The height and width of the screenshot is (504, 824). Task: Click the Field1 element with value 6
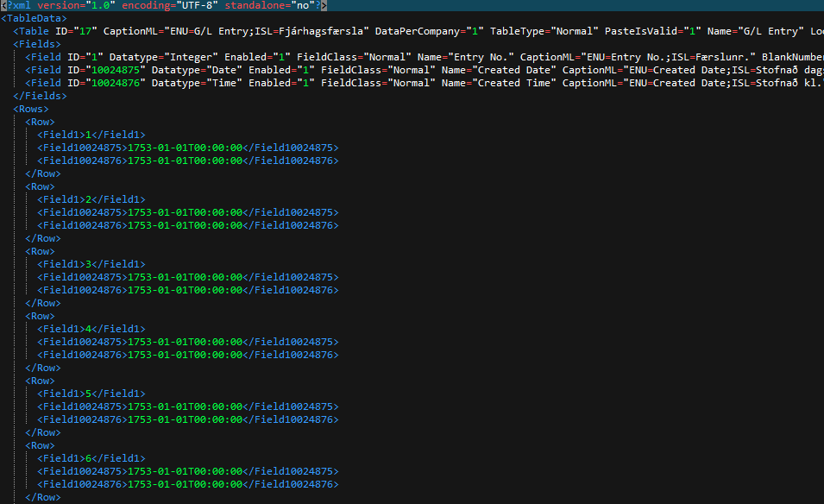[x=91, y=458]
